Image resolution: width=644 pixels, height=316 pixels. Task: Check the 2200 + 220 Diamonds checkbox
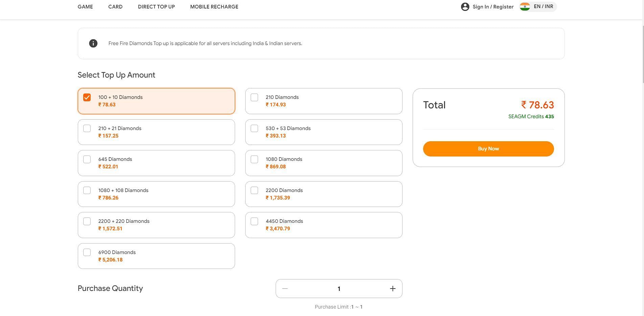87,221
